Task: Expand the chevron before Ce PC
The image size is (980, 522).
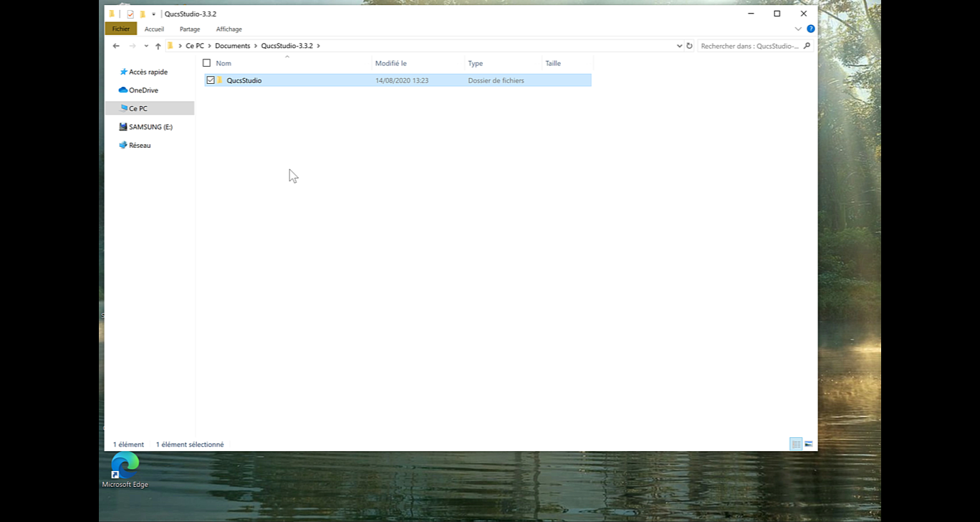Action: pyautogui.click(x=180, y=46)
